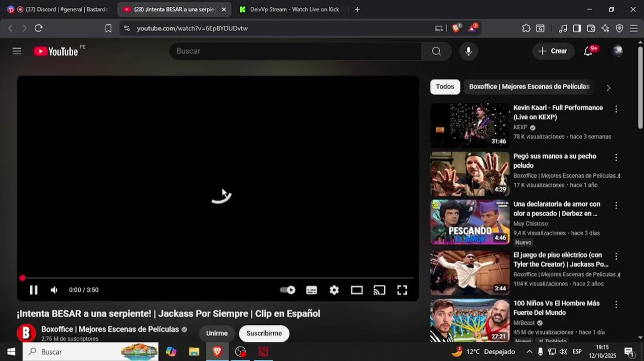Open File Explorer from taskbar
The height and width of the screenshot is (361, 644).
pos(194,351)
